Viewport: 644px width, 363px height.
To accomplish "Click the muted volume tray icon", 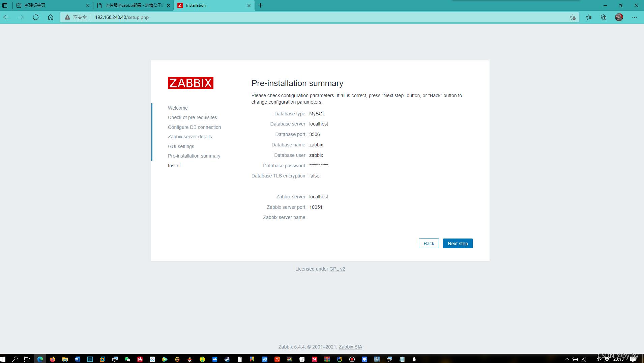I will click(x=599, y=359).
